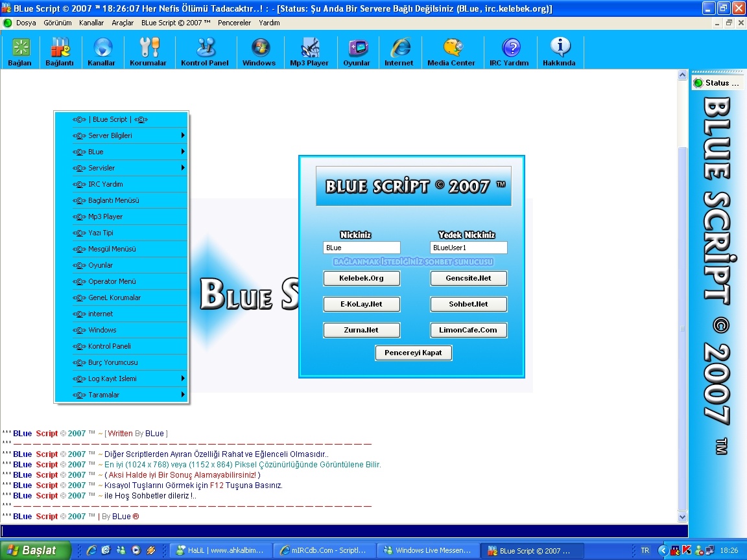Click the status window scroll up arrow
Image resolution: width=747 pixels, height=560 pixels.
[682, 75]
